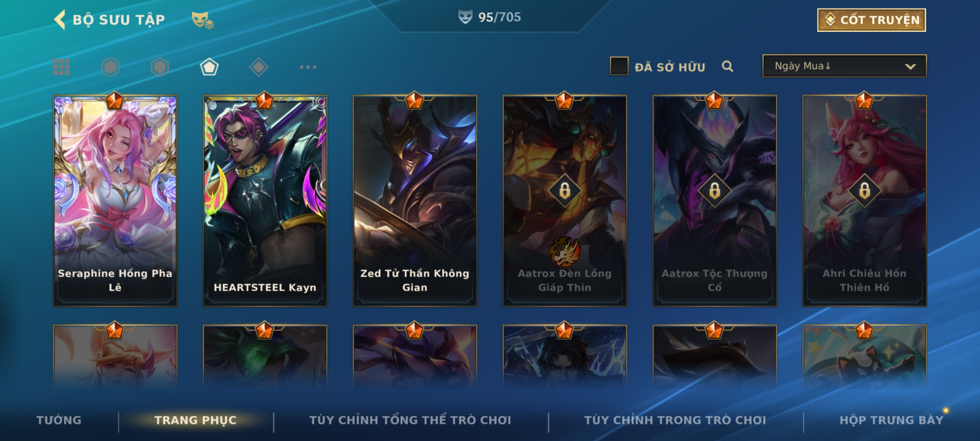
Task: Select the second hexagon rarity filter
Action: 160,67
